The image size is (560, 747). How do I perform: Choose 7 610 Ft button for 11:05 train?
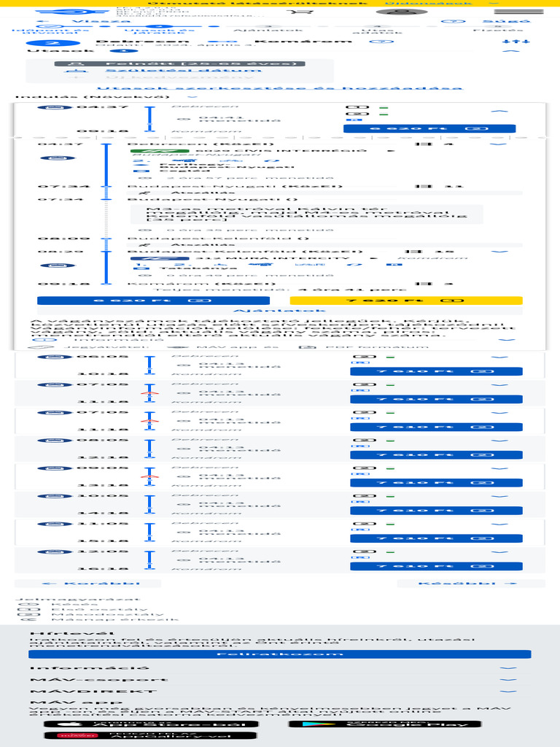[x=436, y=539]
